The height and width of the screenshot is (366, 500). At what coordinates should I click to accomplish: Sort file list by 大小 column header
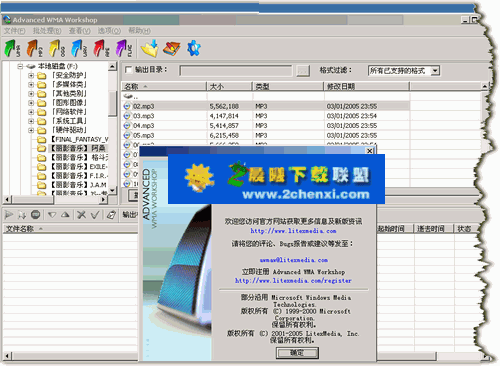click(x=229, y=87)
